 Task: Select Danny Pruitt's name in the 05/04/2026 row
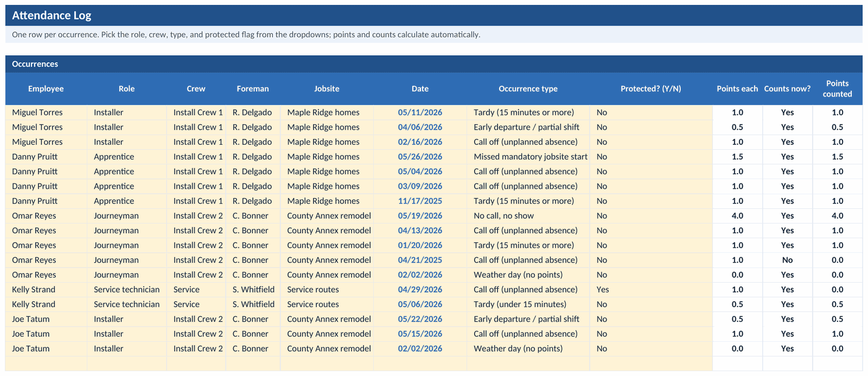46,171
